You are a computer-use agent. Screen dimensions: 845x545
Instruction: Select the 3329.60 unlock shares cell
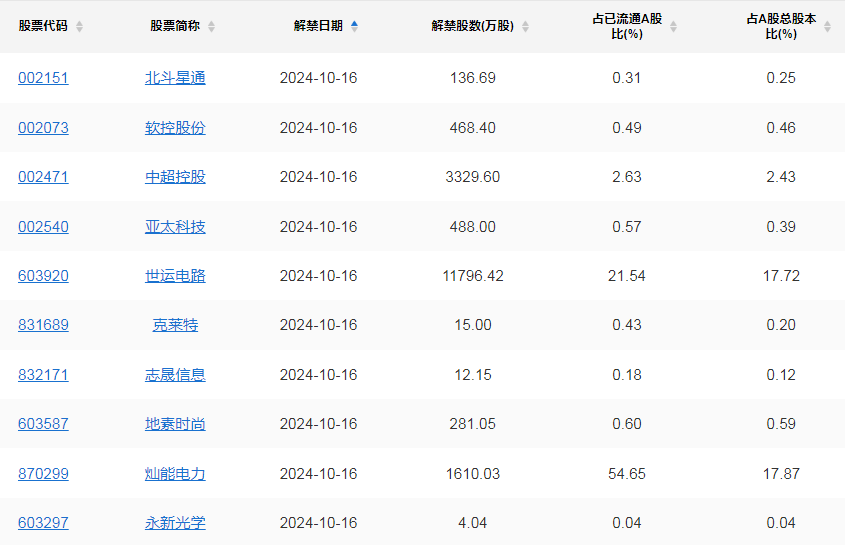(x=473, y=177)
